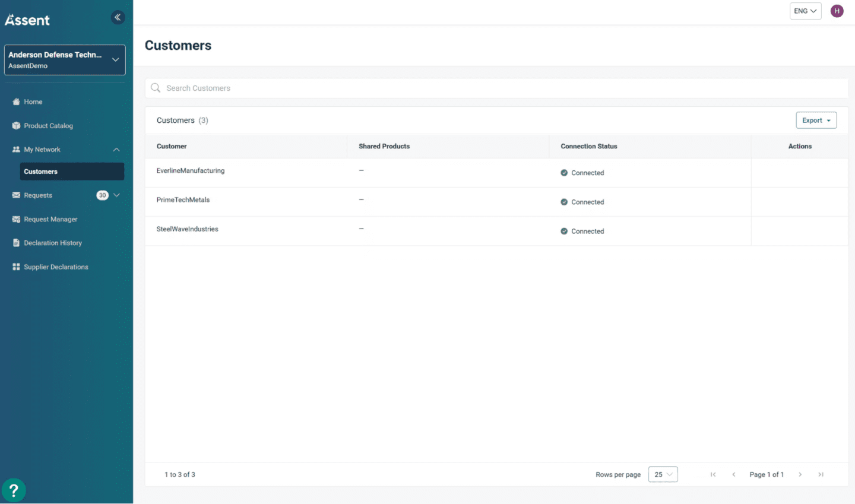Screen dimensions: 855x504
Task: Click the search magnifying glass icon
Action: pos(155,88)
